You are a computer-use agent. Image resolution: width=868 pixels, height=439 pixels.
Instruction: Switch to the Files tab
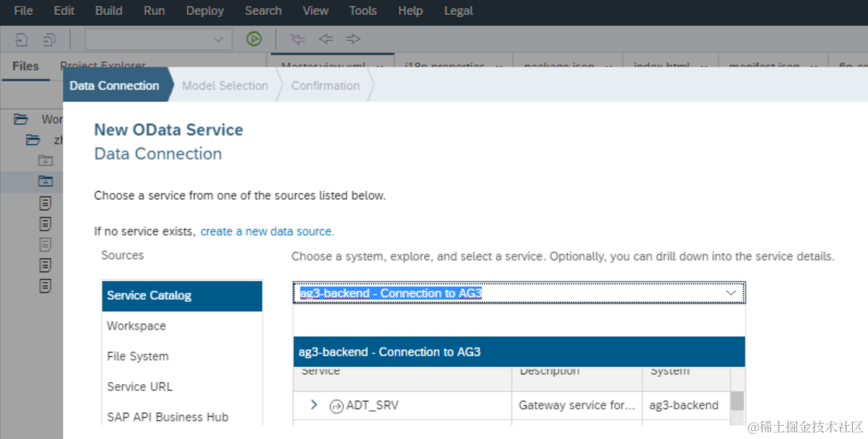(x=25, y=67)
